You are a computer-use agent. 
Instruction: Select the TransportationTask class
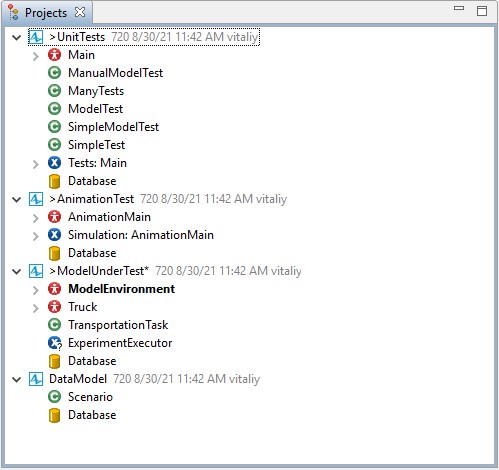118,325
